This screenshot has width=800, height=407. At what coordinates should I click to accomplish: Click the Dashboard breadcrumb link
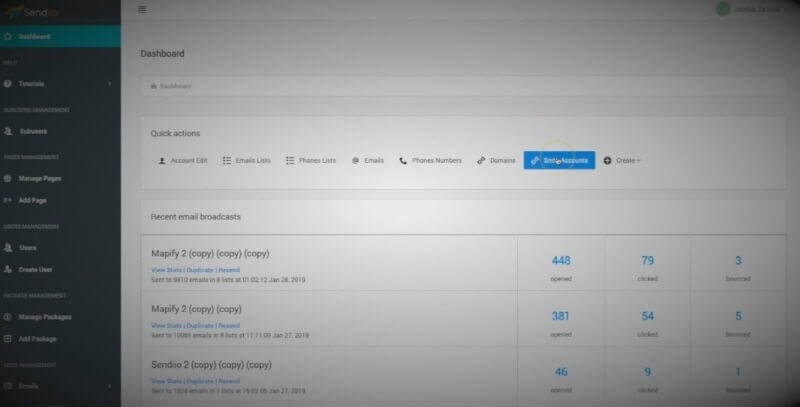pos(176,86)
